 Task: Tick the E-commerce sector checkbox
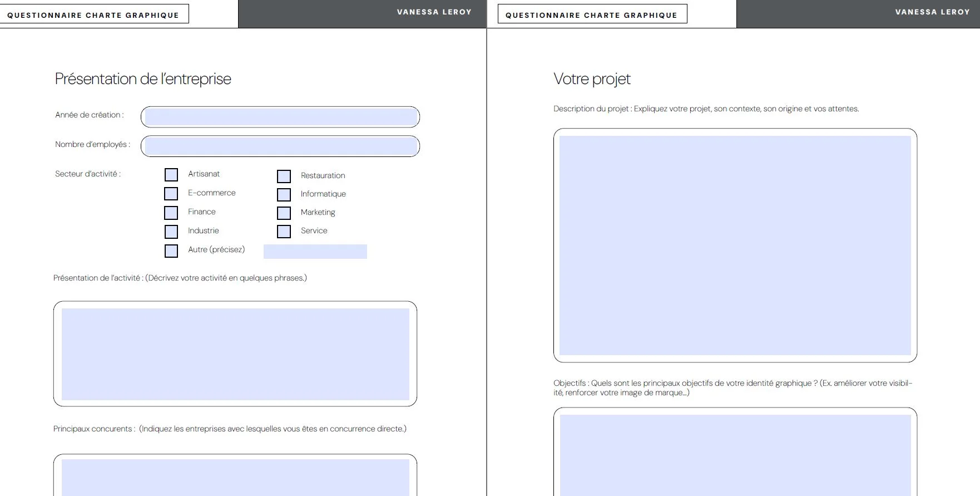click(x=171, y=194)
